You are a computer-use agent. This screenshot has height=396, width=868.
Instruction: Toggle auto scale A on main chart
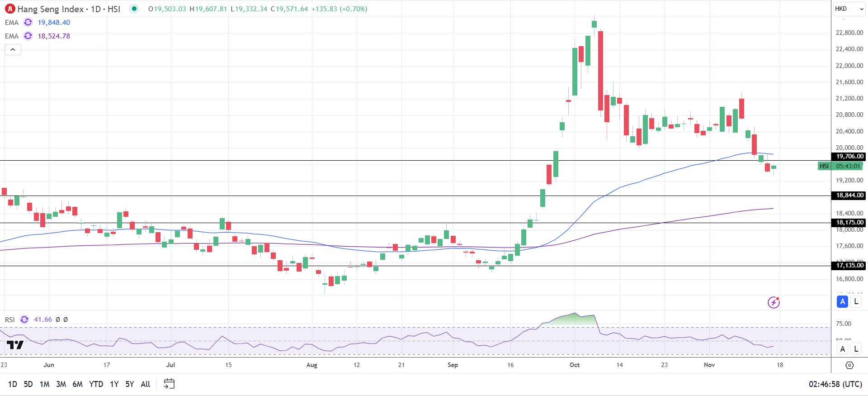click(842, 301)
